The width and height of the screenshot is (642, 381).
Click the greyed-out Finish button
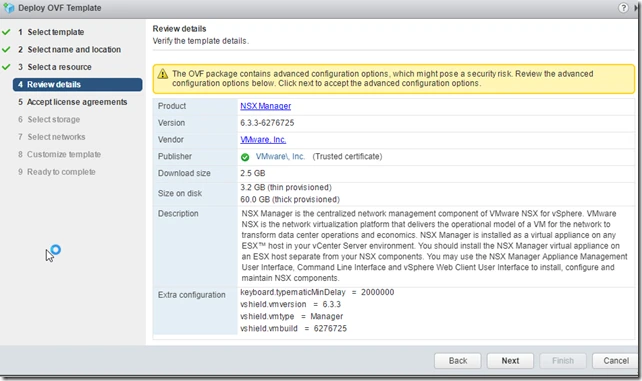point(563,361)
